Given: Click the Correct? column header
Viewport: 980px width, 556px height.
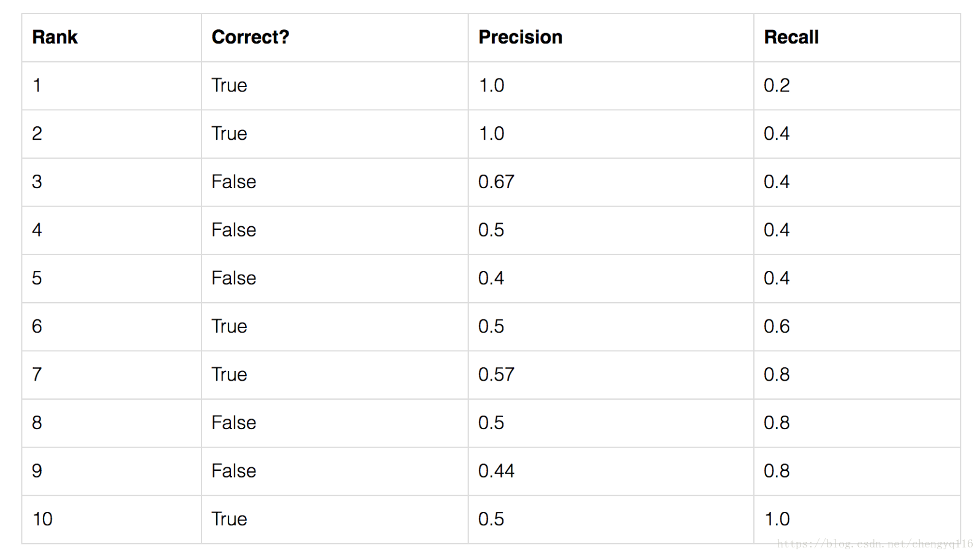Looking at the screenshot, I should (x=250, y=37).
